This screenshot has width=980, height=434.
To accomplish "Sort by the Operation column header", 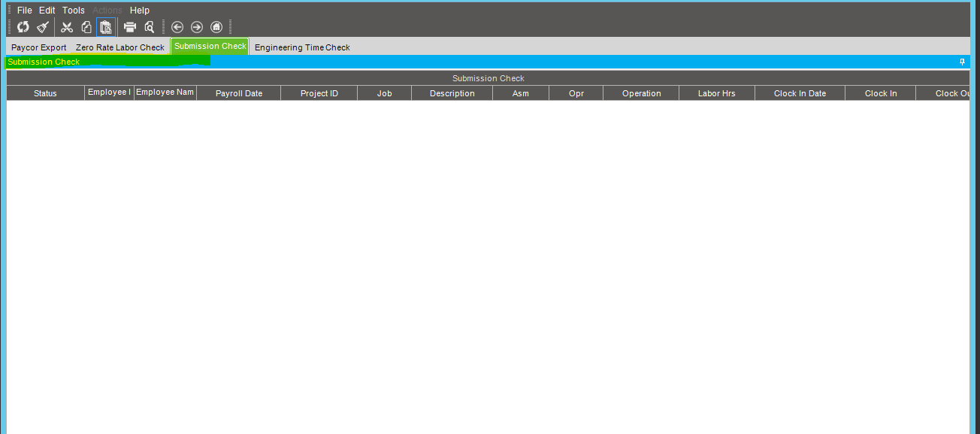I will pos(641,93).
